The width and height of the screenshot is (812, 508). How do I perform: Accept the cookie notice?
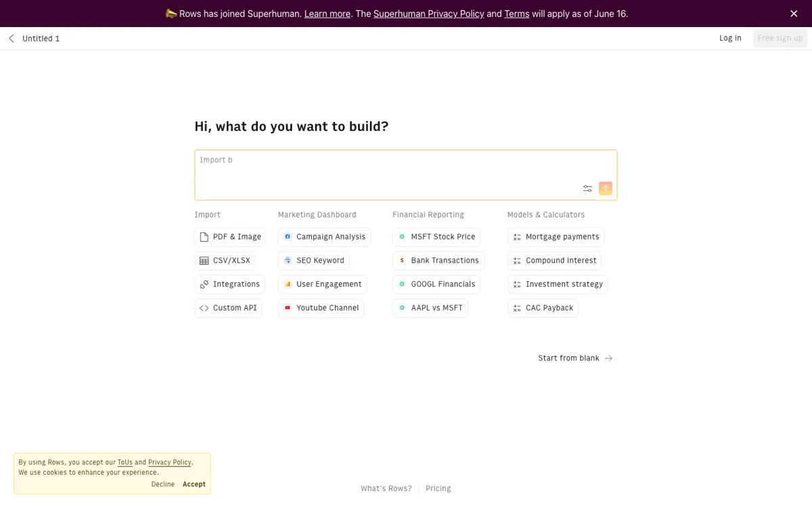pyautogui.click(x=194, y=484)
